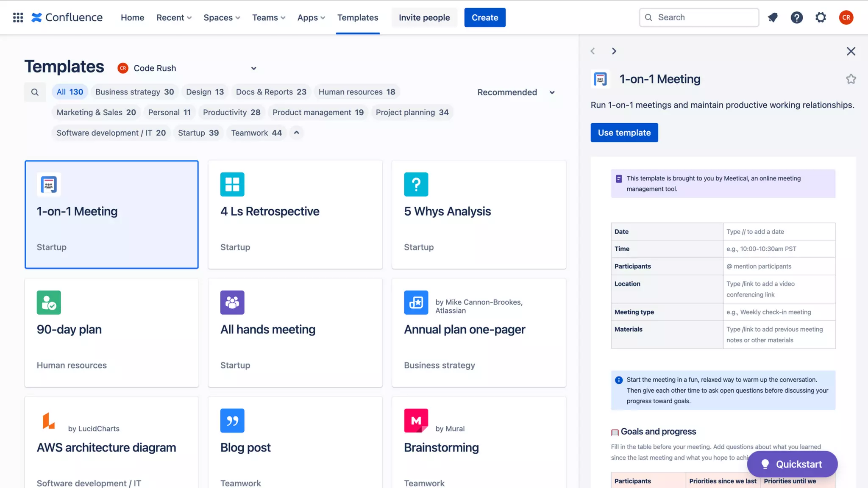Click the top Search field
Viewport: 868px width, 488px height.
699,17
